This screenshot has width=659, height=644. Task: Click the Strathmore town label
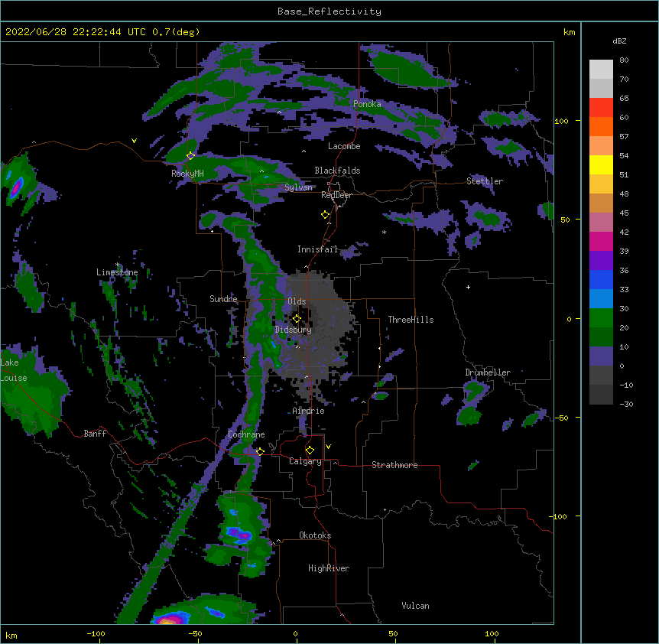(394, 465)
